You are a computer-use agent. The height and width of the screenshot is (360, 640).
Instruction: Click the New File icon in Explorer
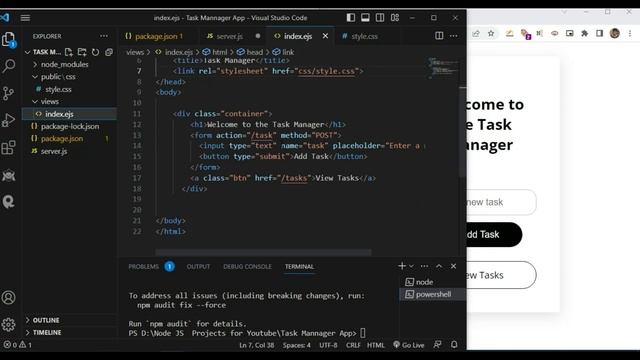click(x=69, y=52)
